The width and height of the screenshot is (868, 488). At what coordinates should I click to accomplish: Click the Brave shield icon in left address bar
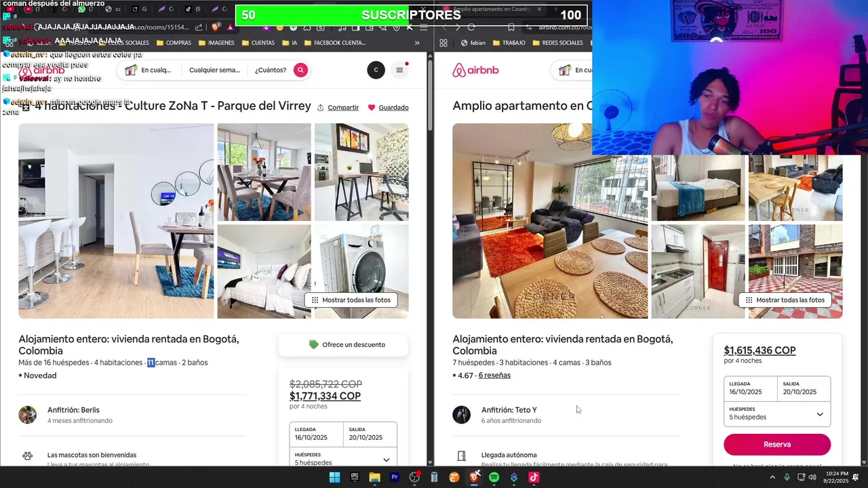pyautogui.click(x=216, y=27)
